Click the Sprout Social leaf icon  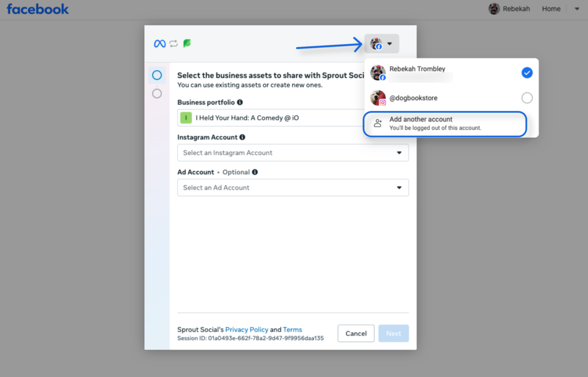pyautogui.click(x=187, y=44)
